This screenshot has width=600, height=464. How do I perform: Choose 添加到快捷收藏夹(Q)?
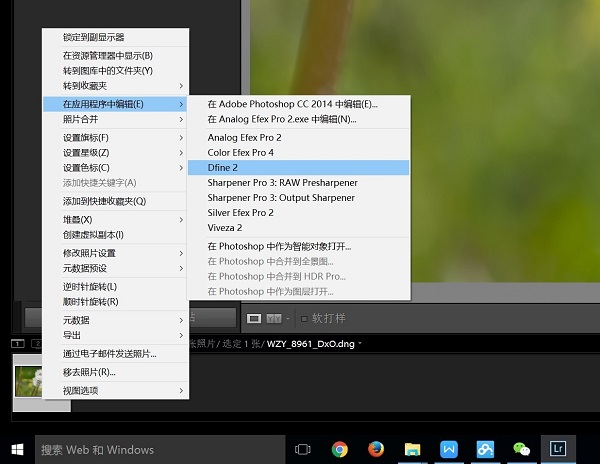tap(115, 201)
